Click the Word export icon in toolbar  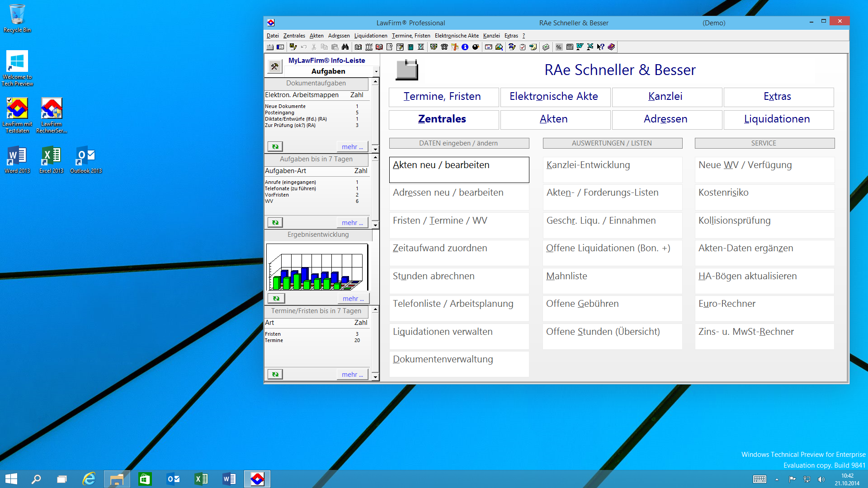click(x=580, y=47)
